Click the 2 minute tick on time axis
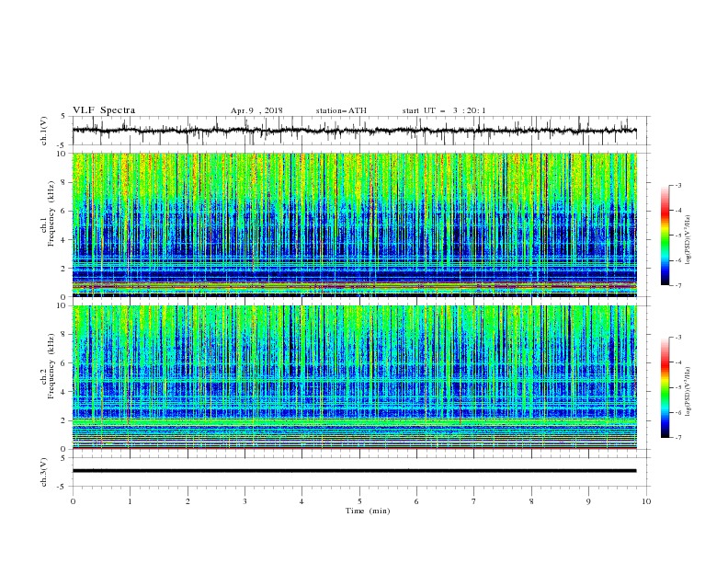Image resolution: width=728 pixels, height=563 pixels. [x=188, y=501]
